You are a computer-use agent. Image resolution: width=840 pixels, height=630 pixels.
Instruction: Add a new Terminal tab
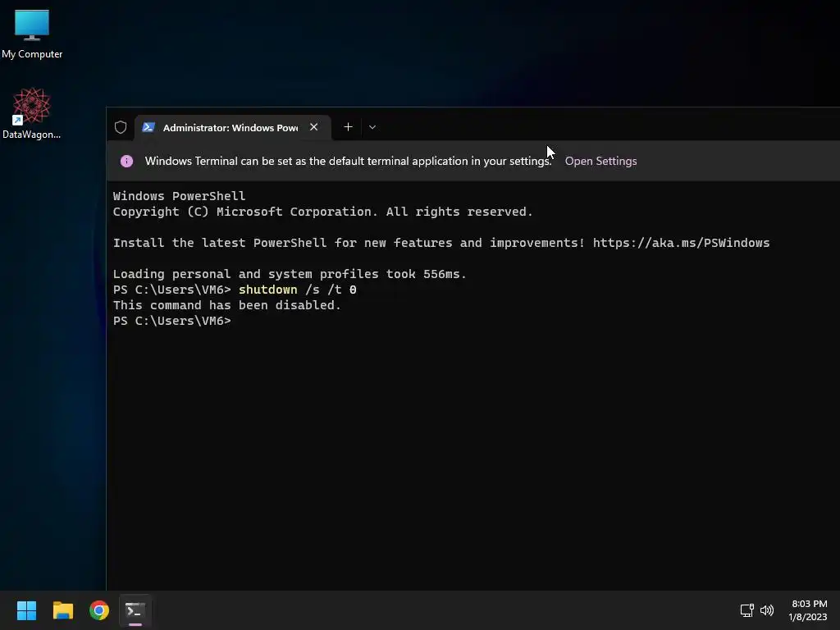click(x=348, y=127)
